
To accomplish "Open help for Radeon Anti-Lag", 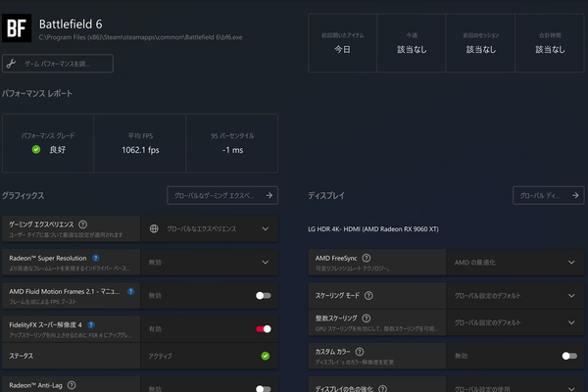I will pyautogui.click(x=72, y=385).
